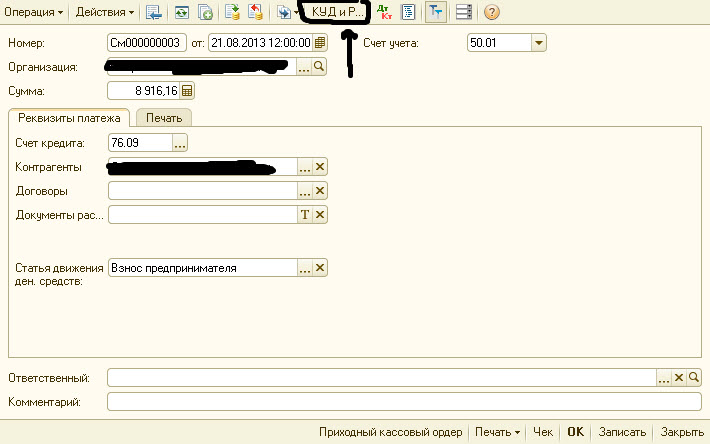Click the Закрыть button
The image size is (710, 444).
click(682, 432)
